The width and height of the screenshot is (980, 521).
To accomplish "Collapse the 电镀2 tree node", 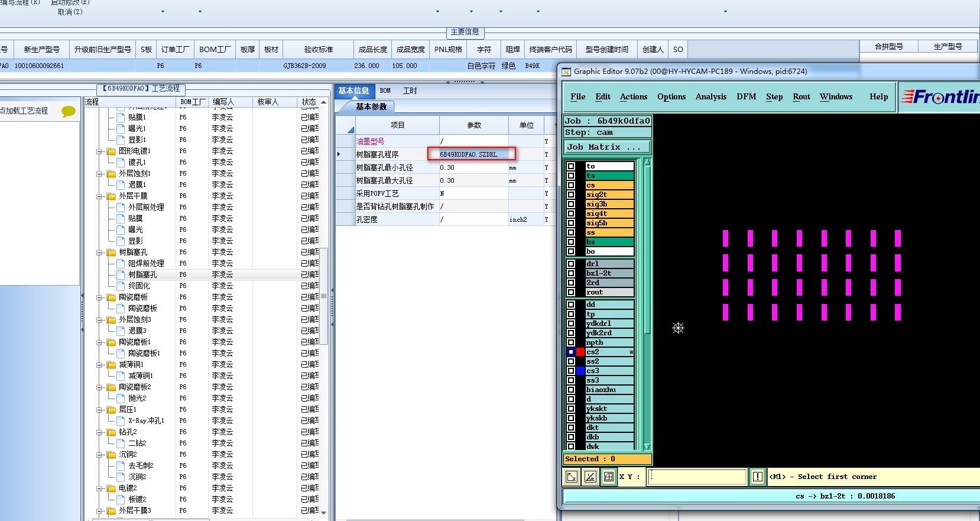I will point(100,488).
